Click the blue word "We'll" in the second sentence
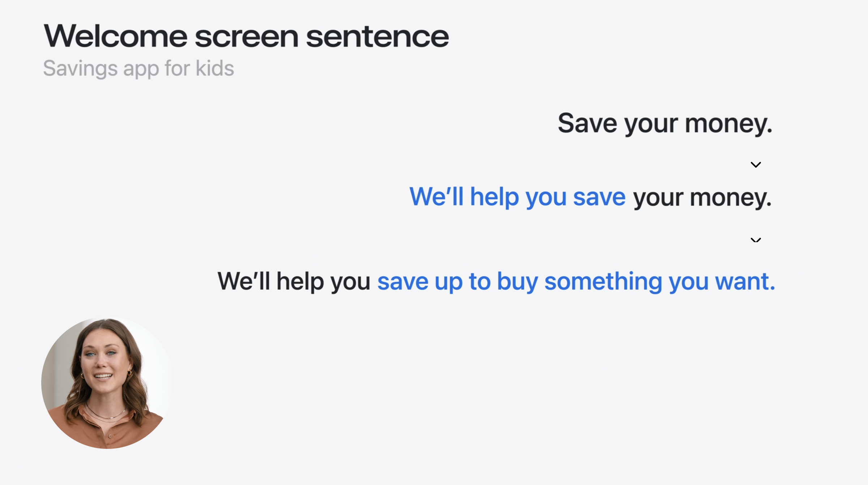 click(436, 197)
